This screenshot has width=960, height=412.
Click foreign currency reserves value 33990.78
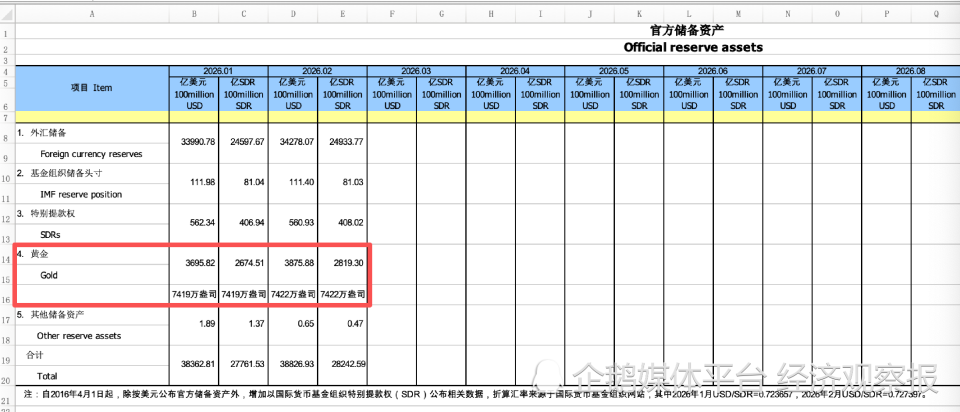tap(197, 142)
